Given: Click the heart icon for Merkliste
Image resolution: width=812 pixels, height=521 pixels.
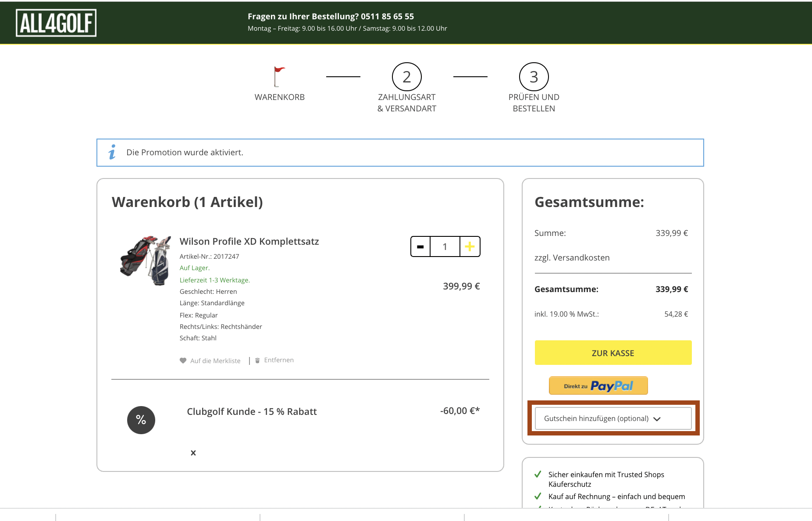Looking at the screenshot, I should (183, 360).
